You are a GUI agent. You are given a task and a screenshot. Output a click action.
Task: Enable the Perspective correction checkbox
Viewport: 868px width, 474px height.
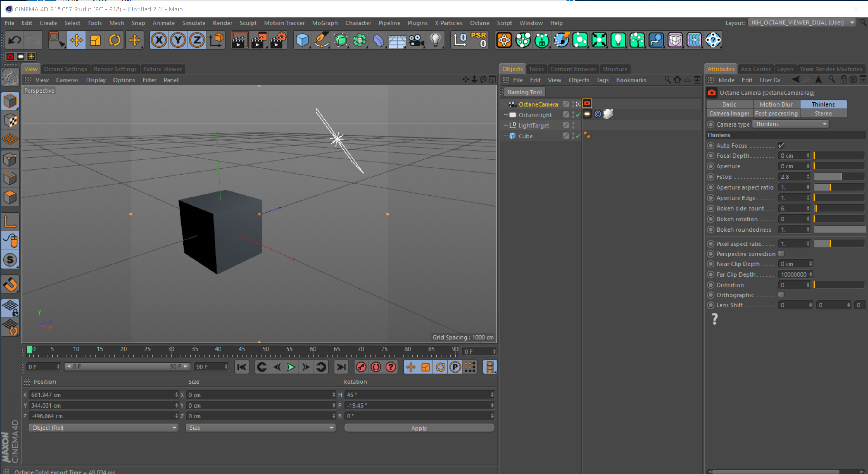click(781, 254)
